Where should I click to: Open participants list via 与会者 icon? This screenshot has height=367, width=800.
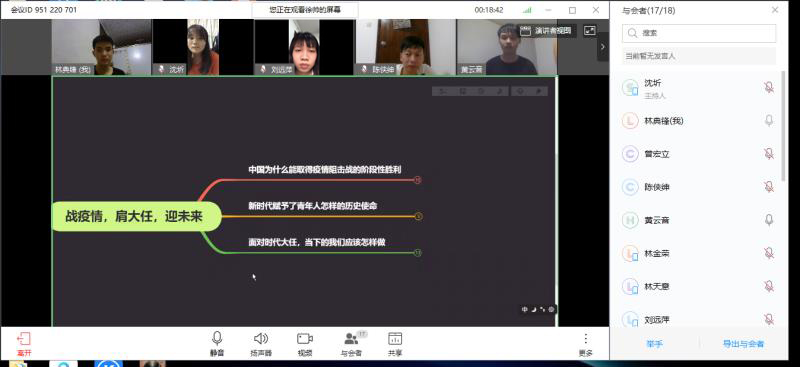click(x=352, y=343)
